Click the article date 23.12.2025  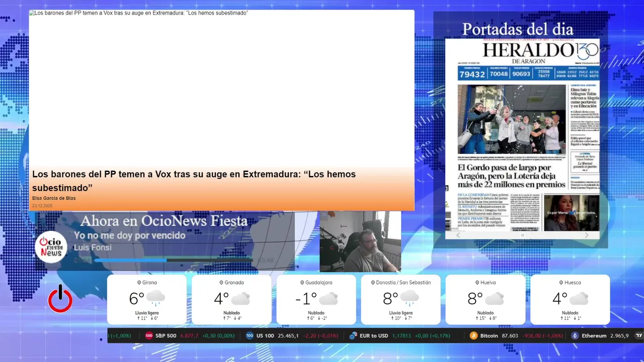coord(42,206)
